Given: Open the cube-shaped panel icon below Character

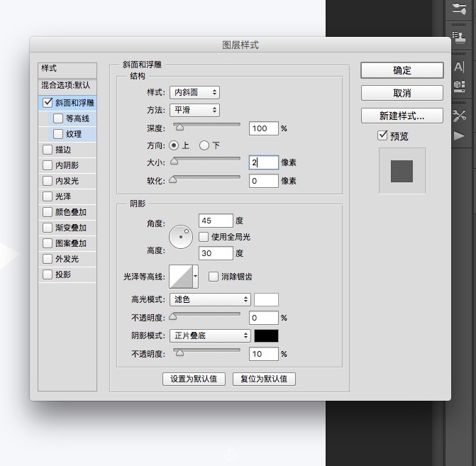Looking at the screenshot, I should click(x=459, y=86).
